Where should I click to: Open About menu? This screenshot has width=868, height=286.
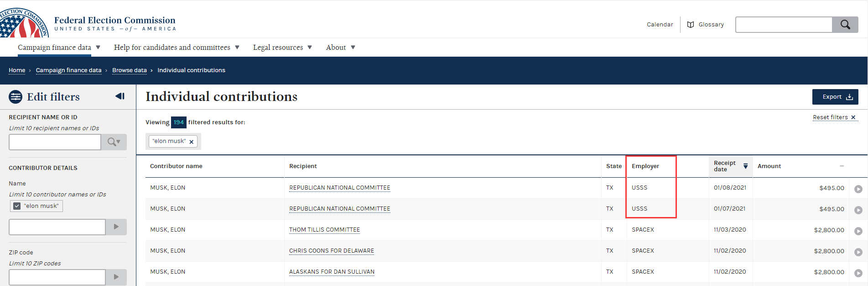point(340,48)
